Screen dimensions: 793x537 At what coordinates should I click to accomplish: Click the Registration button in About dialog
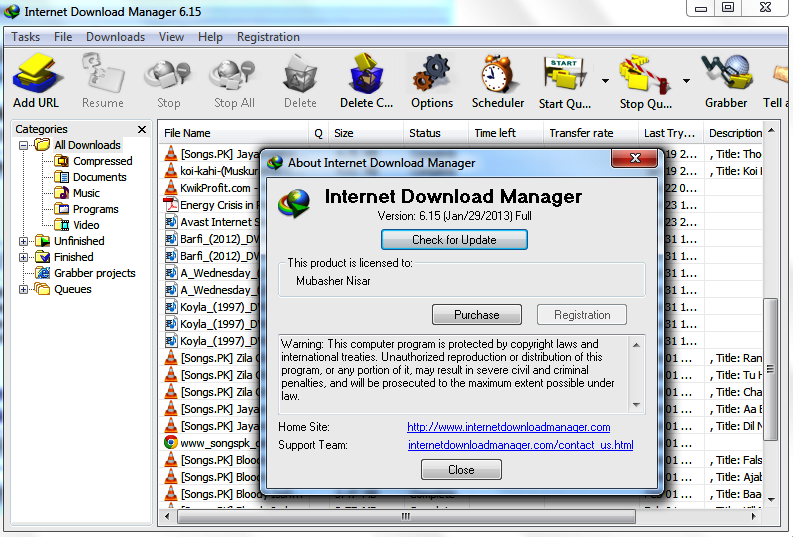click(x=582, y=315)
